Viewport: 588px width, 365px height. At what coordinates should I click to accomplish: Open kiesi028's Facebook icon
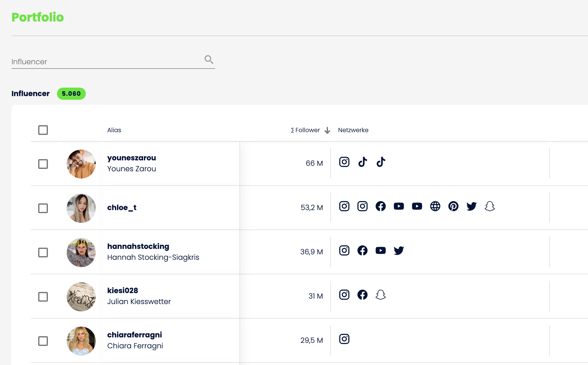(362, 295)
